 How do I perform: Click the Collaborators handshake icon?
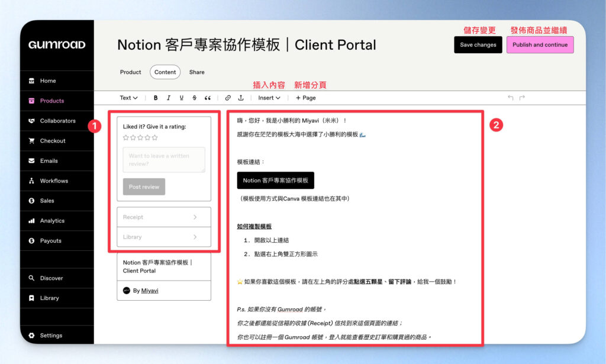pos(32,121)
